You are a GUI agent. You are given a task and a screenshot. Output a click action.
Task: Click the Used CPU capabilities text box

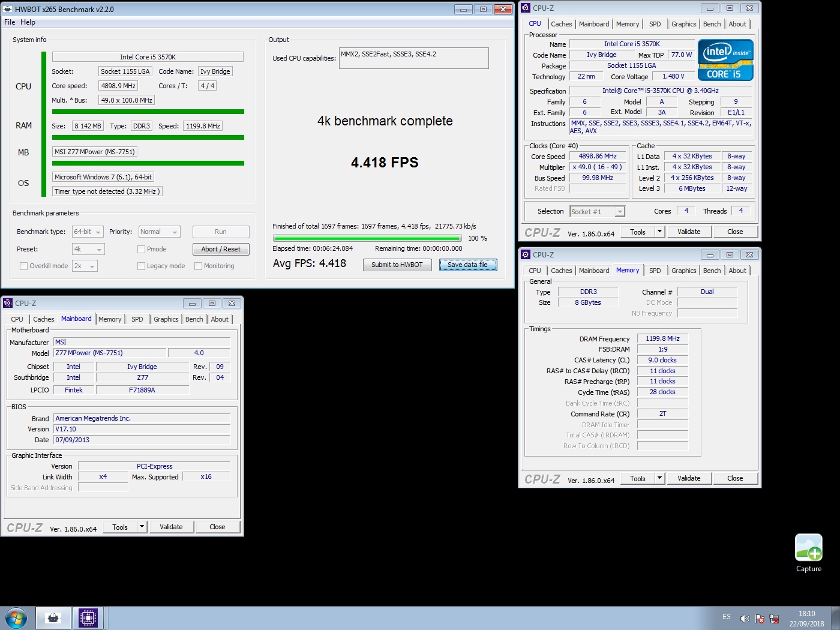414,58
